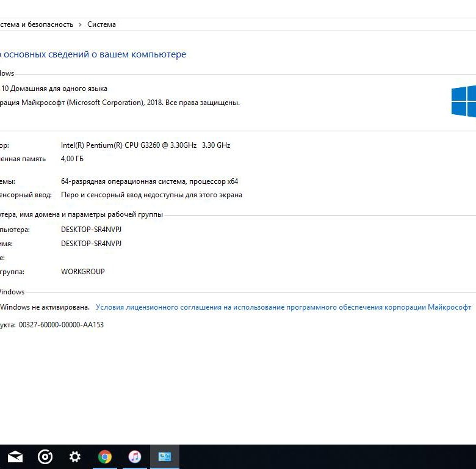476x469 pixels.
Task: Open the Mail app in the taskbar
Action: click(15, 457)
